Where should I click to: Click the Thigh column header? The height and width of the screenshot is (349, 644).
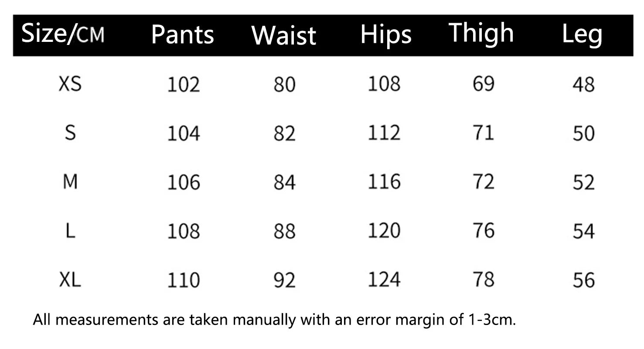tap(481, 33)
